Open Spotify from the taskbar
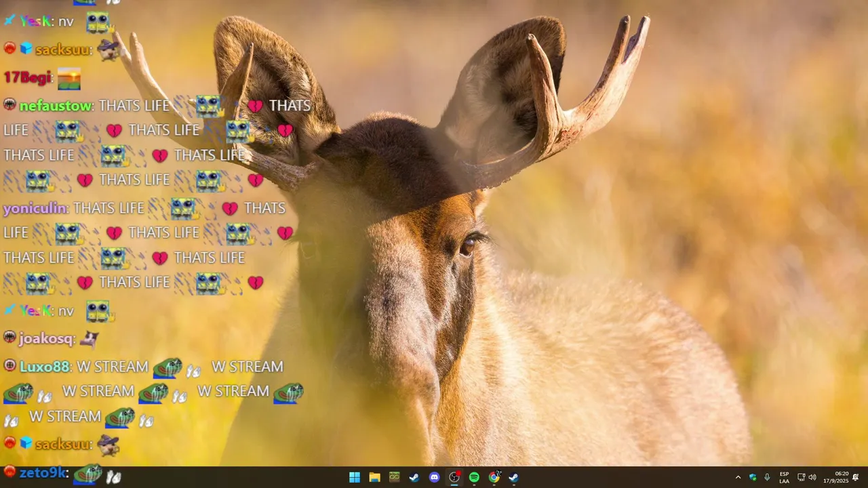This screenshot has width=868, height=488. coord(474,477)
